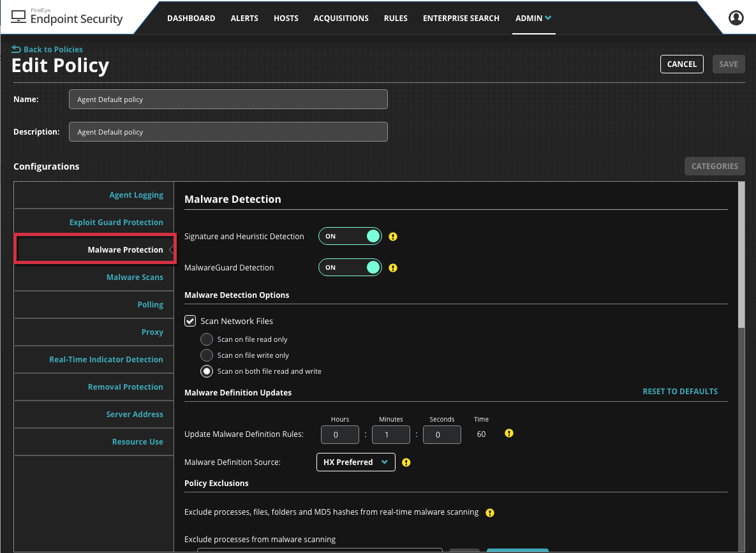This screenshot has height=553, width=756.
Task: Go to ENTERPRISE SEARCH
Action: [x=461, y=18]
